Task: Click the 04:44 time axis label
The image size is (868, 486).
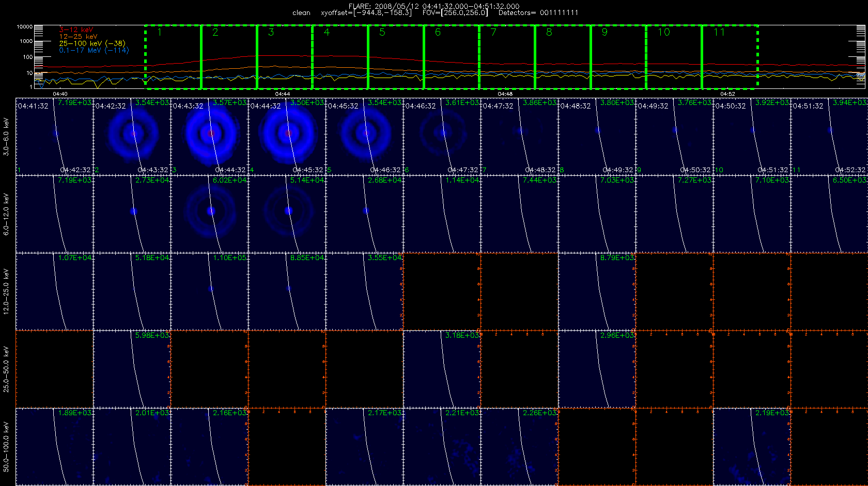Action: pos(283,94)
